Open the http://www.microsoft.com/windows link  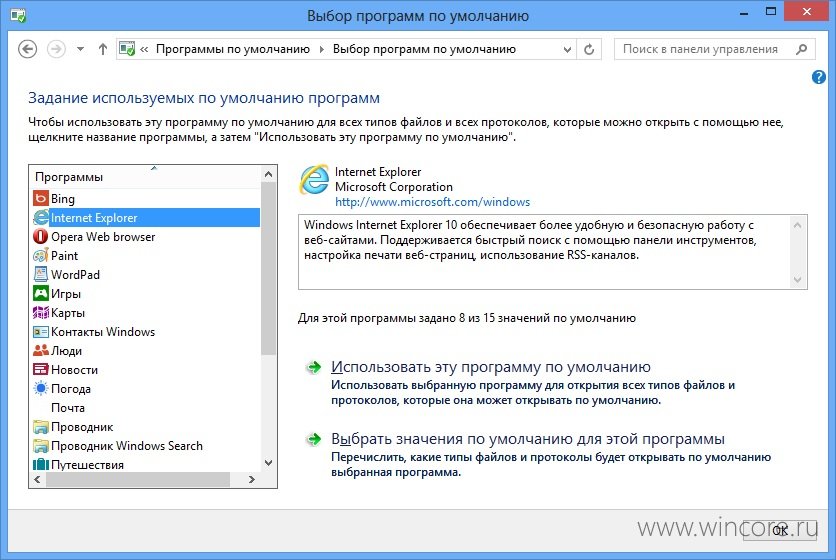tap(432, 202)
